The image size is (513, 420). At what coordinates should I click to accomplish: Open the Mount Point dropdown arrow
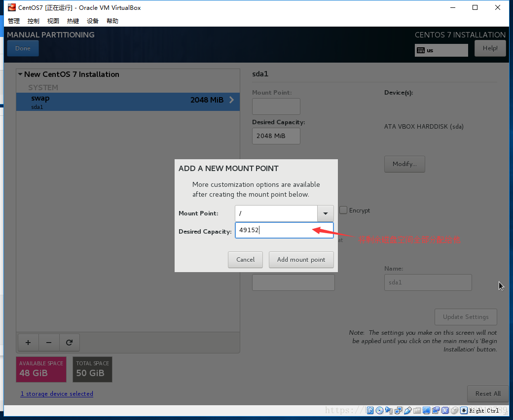(x=325, y=213)
